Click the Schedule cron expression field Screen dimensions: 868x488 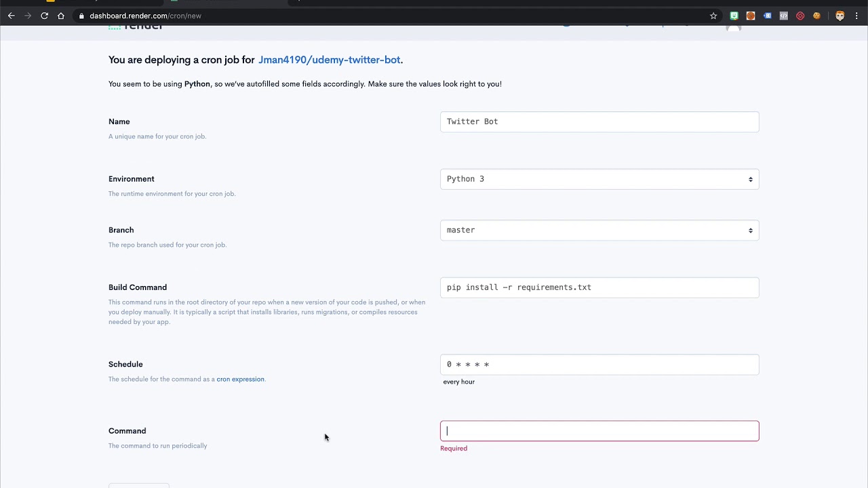599,365
